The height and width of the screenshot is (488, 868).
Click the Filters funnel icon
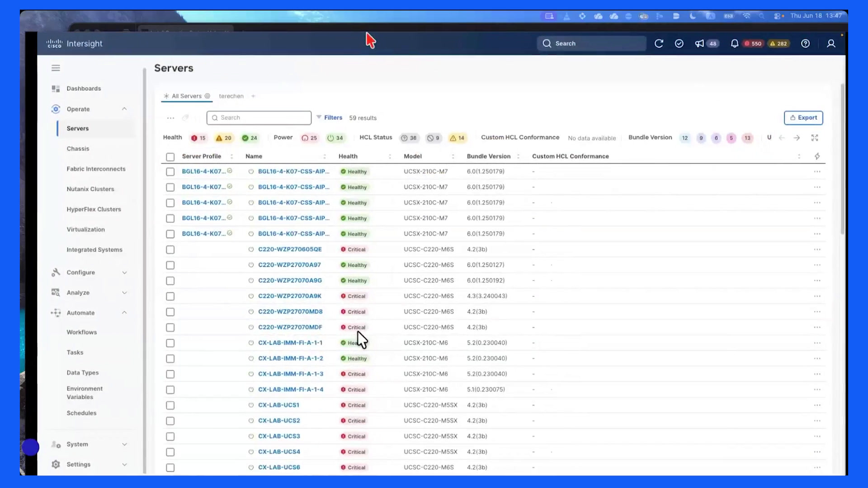tap(319, 117)
